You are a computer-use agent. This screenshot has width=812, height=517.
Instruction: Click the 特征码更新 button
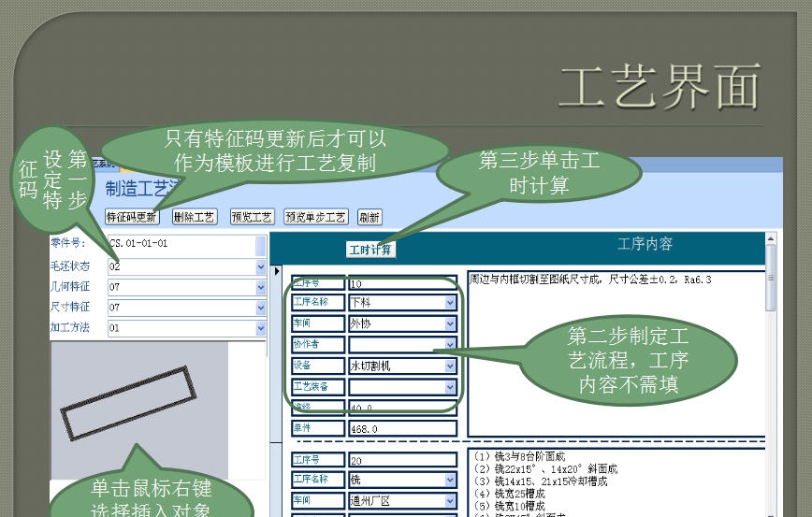click(x=131, y=217)
